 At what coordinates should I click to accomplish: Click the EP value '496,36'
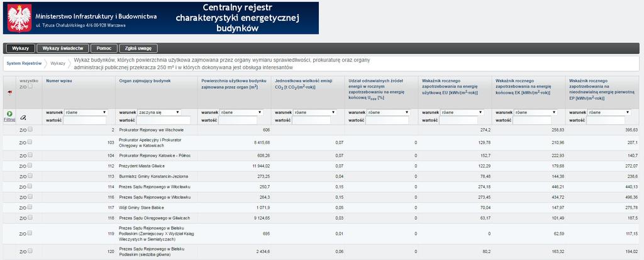[630, 197]
